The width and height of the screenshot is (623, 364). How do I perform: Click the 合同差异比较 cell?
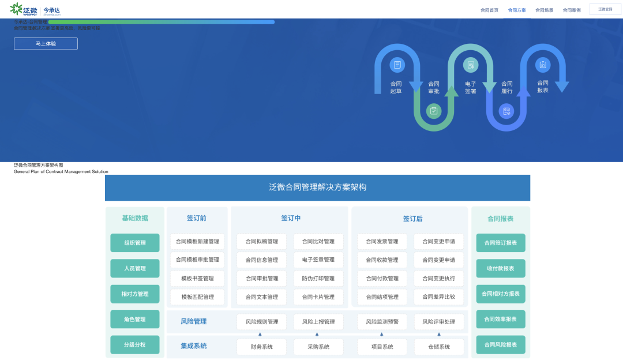tap(438, 297)
